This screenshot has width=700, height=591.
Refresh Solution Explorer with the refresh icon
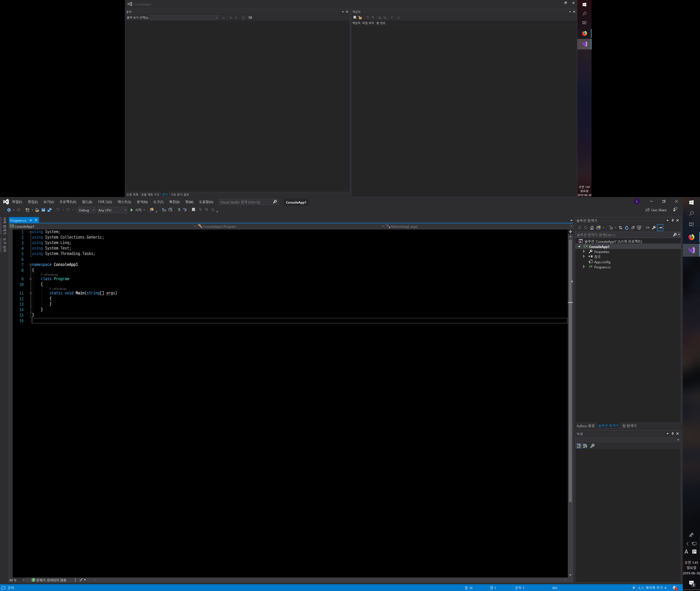click(626, 227)
